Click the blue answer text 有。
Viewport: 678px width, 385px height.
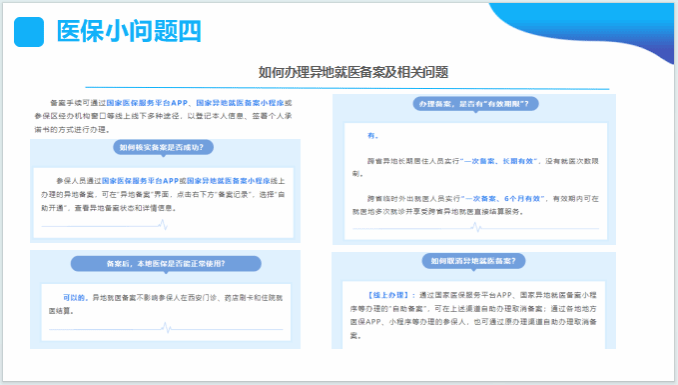pyautogui.click(x=373, y=136)
